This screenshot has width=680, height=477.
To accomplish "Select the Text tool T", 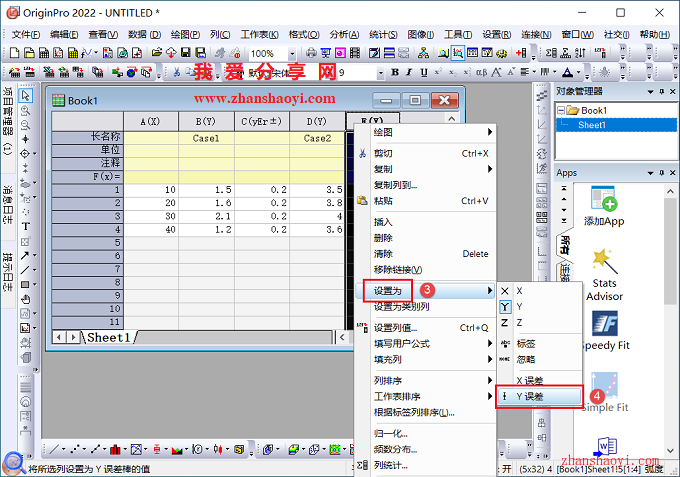I will [26, 226].
